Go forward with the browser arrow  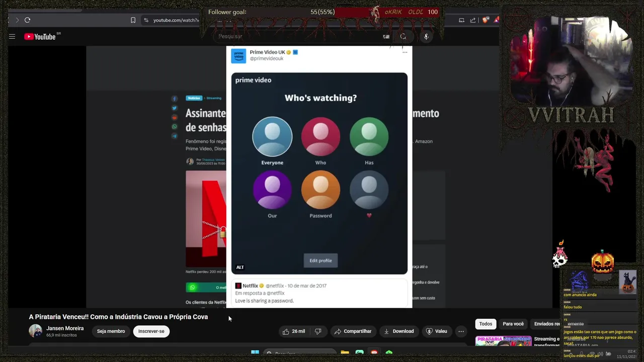pyautogui.click(x=17, y=20)
